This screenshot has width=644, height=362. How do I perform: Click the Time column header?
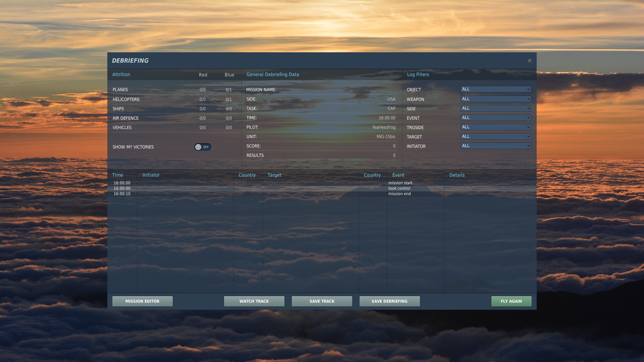[118, 175]
